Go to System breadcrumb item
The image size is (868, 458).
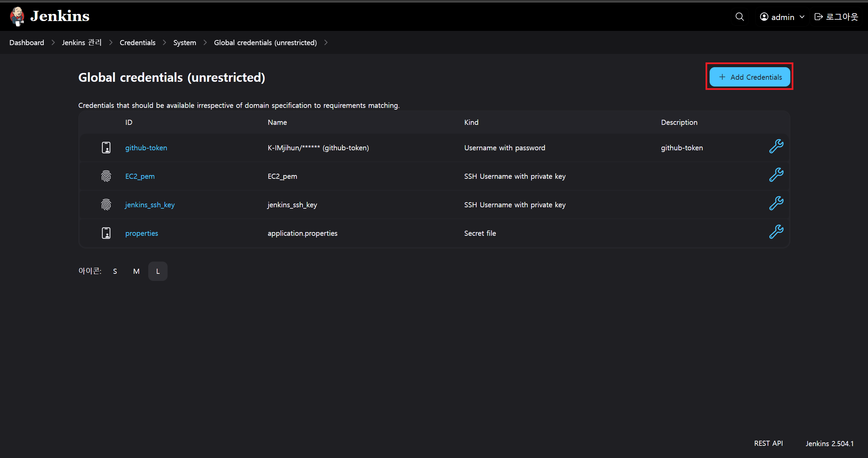click(x=185, y=43)
